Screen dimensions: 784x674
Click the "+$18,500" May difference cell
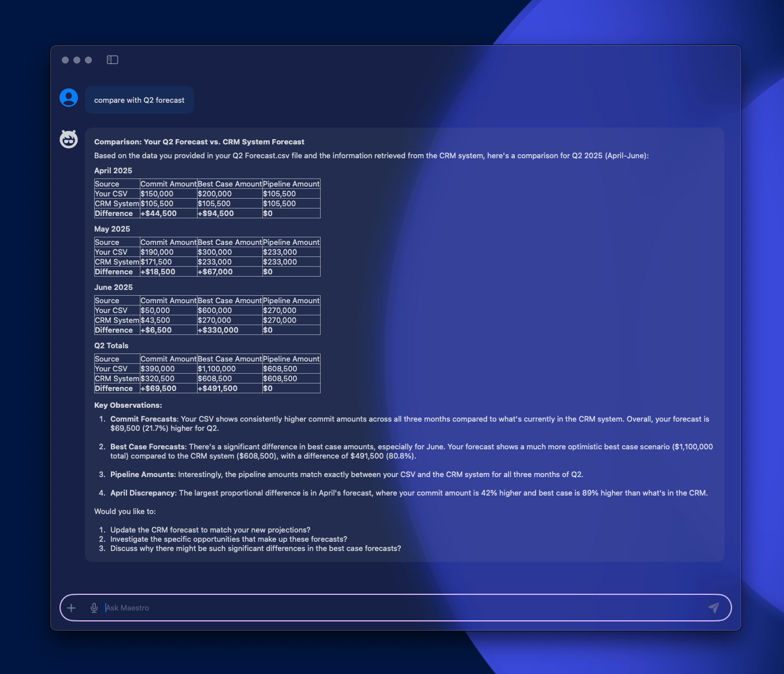(x=168, y=271)
